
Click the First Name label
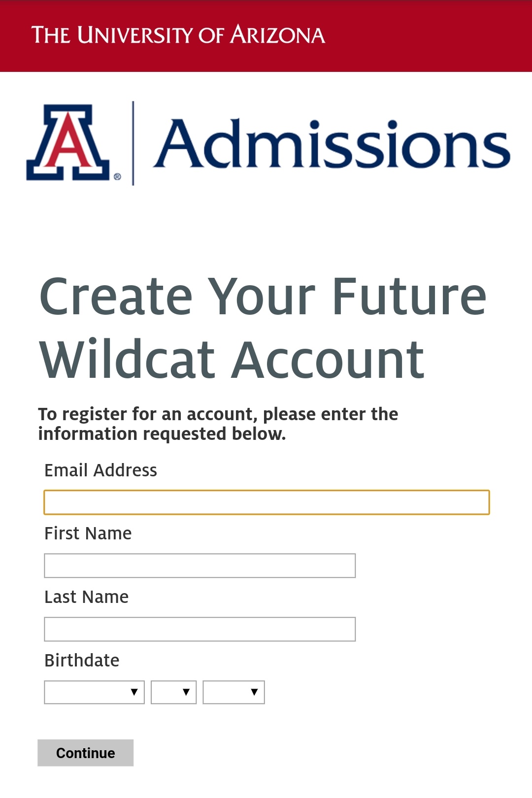88,533
